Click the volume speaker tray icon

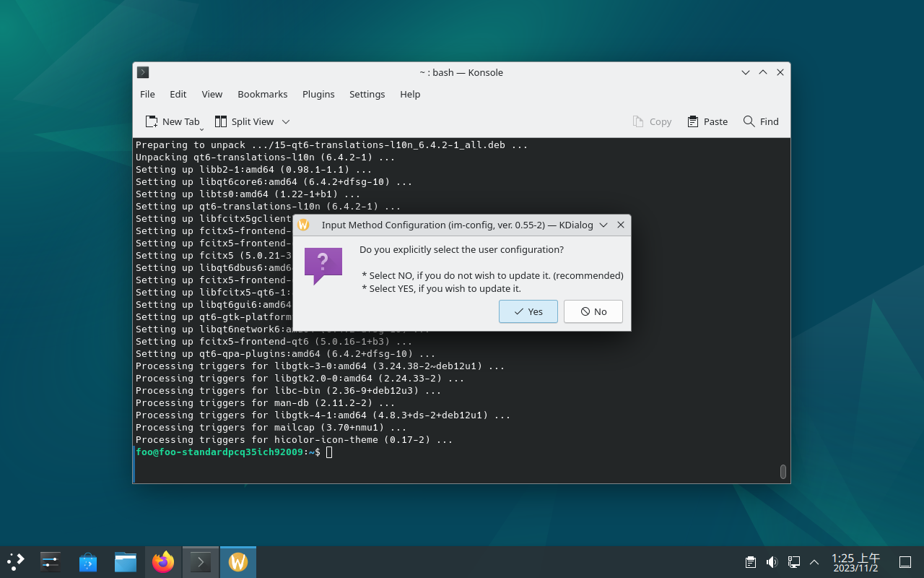[772, 562]
